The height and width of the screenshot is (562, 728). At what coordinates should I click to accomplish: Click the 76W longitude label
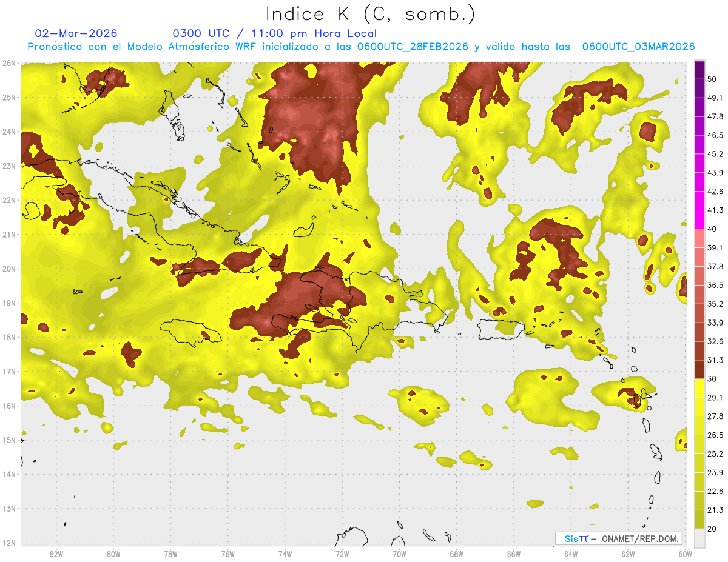227,554
